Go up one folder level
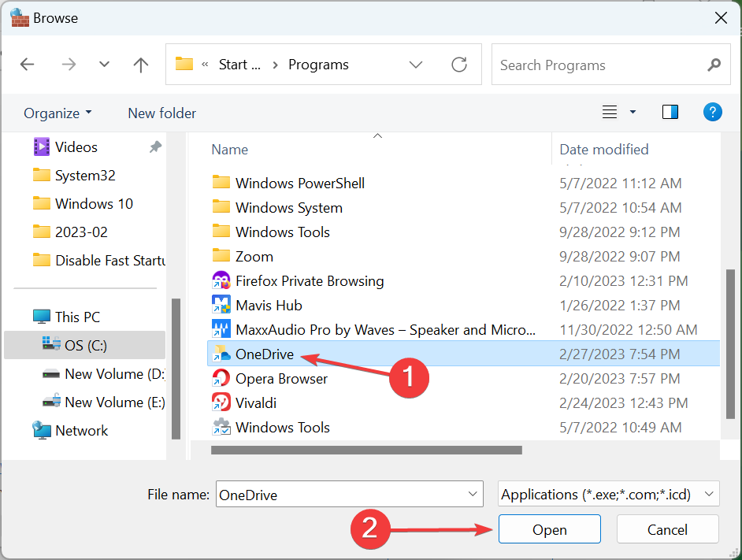 (x=140, y=65)
